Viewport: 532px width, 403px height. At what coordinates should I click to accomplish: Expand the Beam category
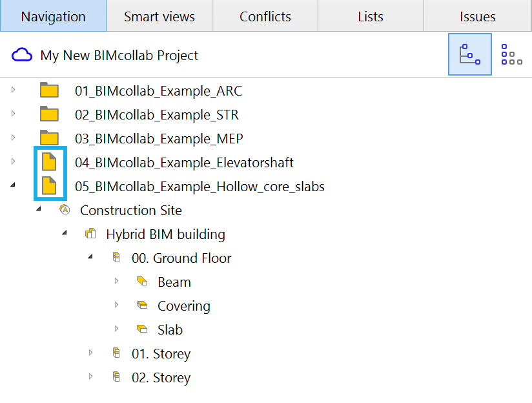[116, 281]
